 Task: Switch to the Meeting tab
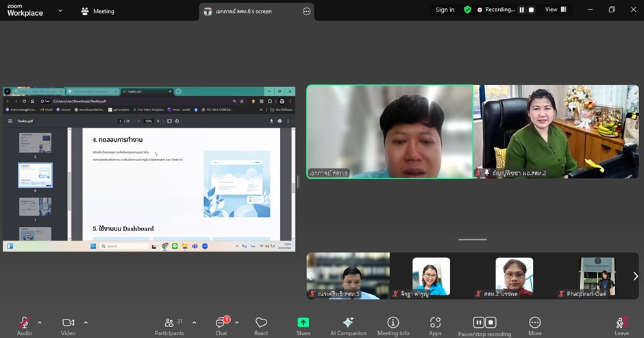click(98, 11)
